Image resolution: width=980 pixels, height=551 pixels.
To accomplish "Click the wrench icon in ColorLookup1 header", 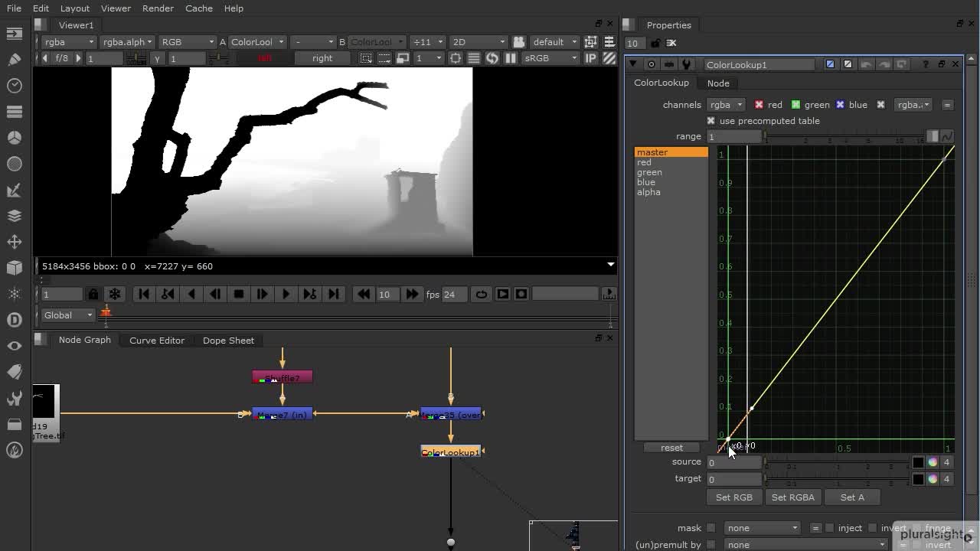I will (x=687, y=65).
